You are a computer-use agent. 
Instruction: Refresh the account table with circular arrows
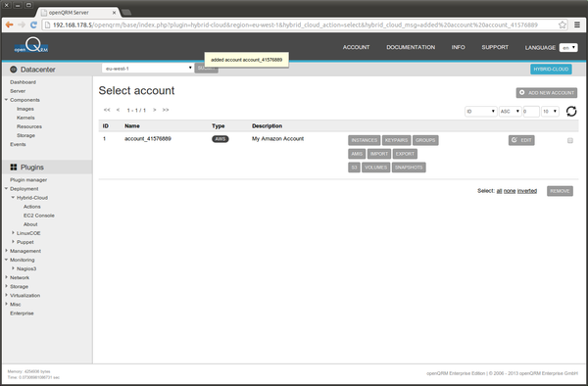(x=571, y=112)
